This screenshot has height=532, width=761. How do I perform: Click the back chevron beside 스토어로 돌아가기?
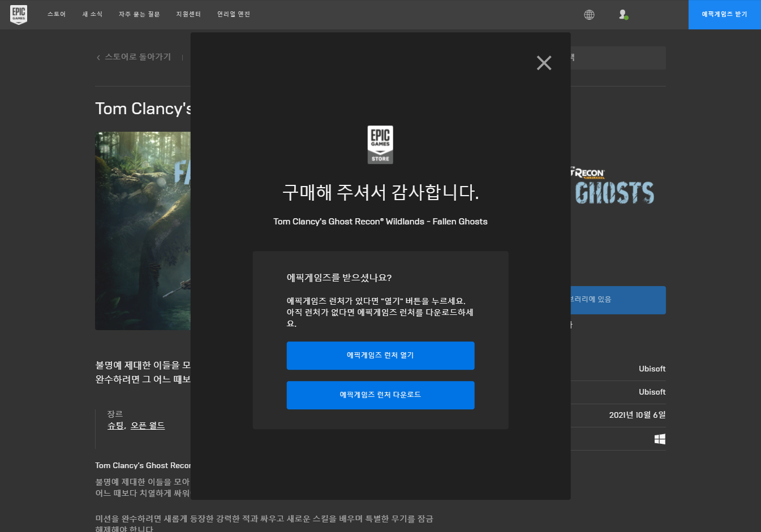tap(98, 57)
